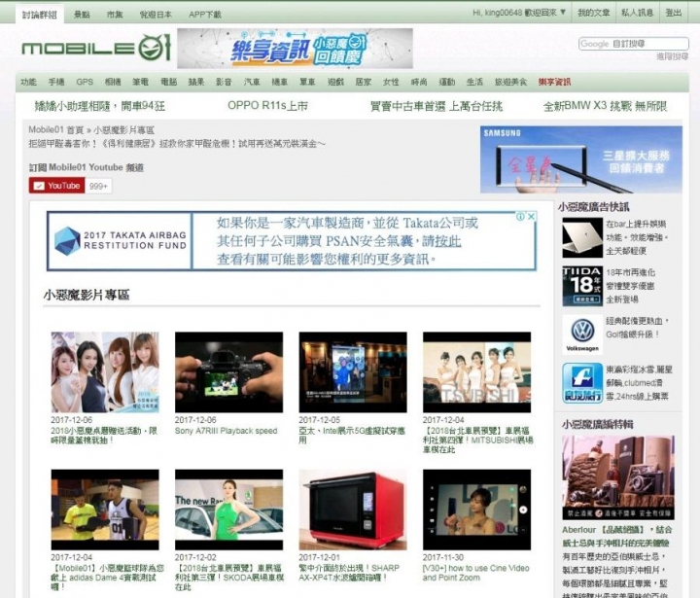The height and width of the screenshot is (598, 700).
Task: Click the Mobile01 logo
Action: point(96,48)
